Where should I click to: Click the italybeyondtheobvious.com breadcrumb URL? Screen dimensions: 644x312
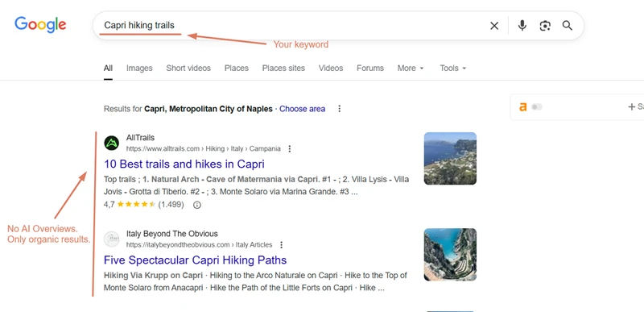pyautogui.click(x=199, y=245)
